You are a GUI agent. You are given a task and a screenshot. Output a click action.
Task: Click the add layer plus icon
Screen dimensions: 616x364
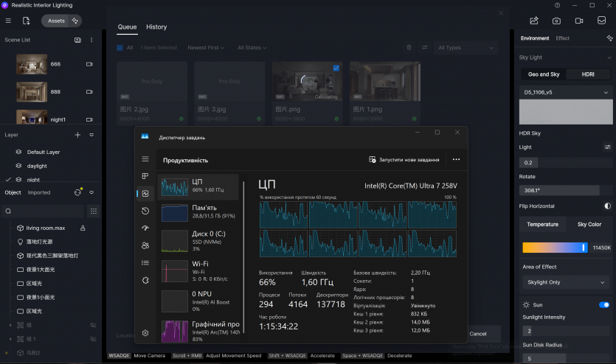[77, 135]
